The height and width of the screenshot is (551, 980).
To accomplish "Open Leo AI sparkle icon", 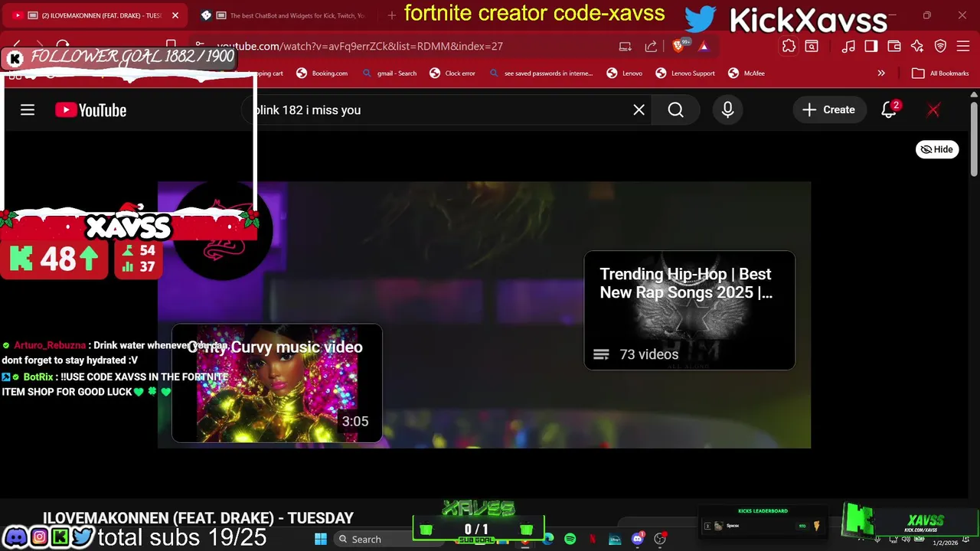I will [917, 46].
